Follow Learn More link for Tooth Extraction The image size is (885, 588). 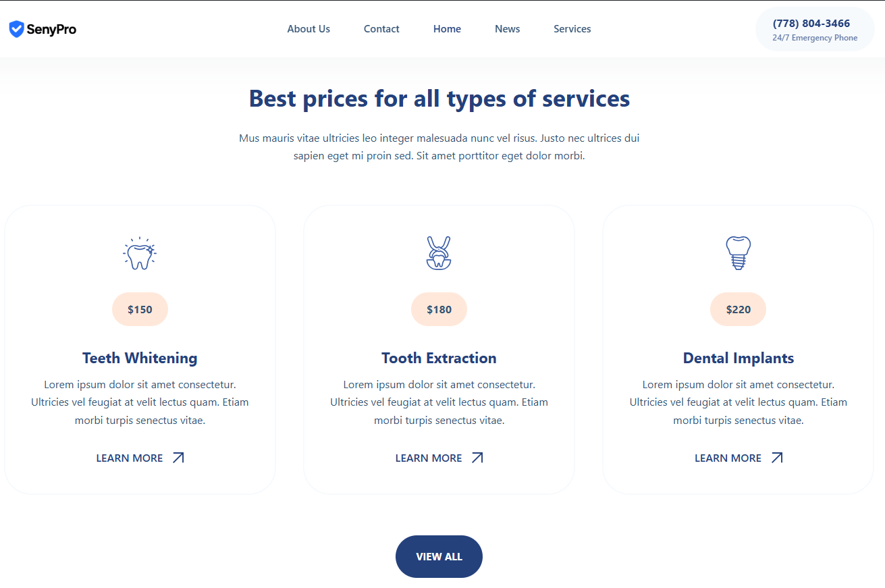429,458
